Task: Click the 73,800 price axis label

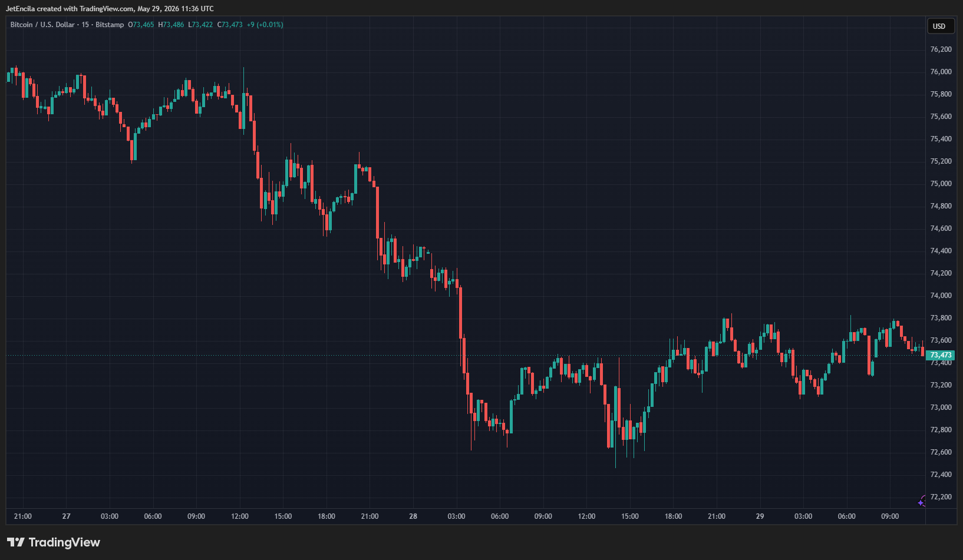Action: point(941,318)
